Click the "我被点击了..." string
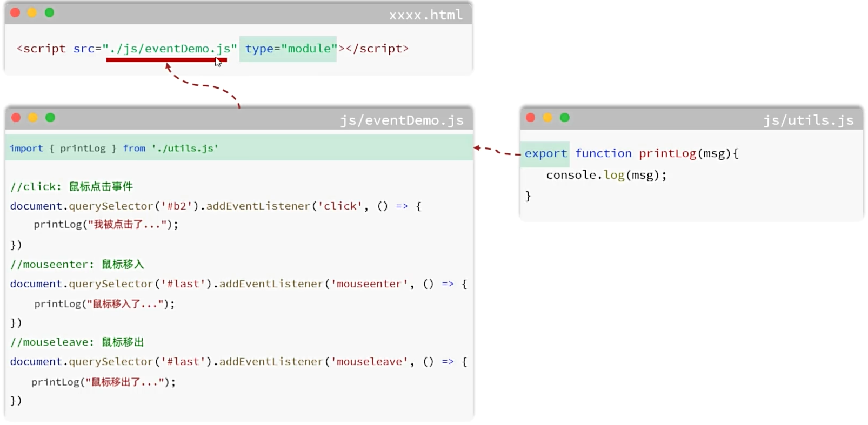The image size is (868, 425). click(127, 224)
